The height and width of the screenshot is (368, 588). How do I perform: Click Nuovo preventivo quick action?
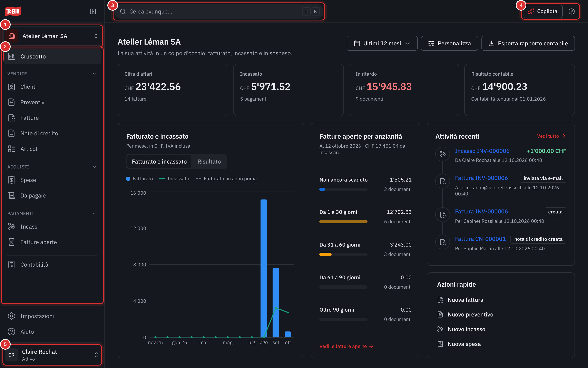465,314
